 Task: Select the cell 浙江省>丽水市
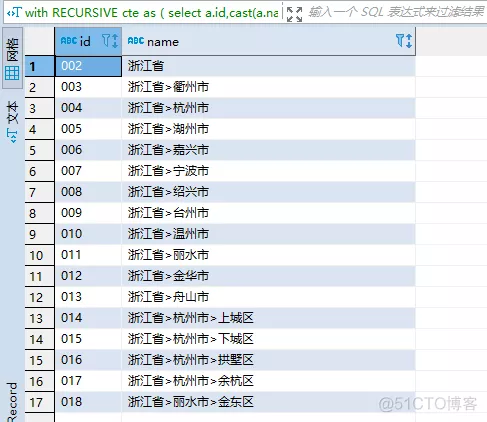[269, 255]
